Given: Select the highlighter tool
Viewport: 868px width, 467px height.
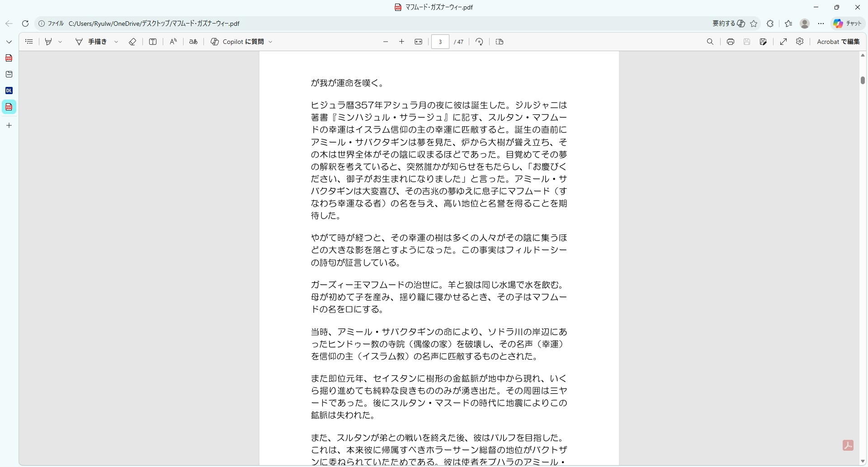Looking at the screenshot, I should [x=48, y=42].
